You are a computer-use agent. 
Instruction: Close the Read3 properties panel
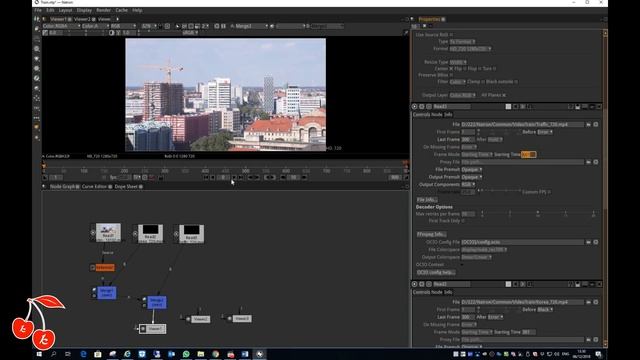[599, 107]
